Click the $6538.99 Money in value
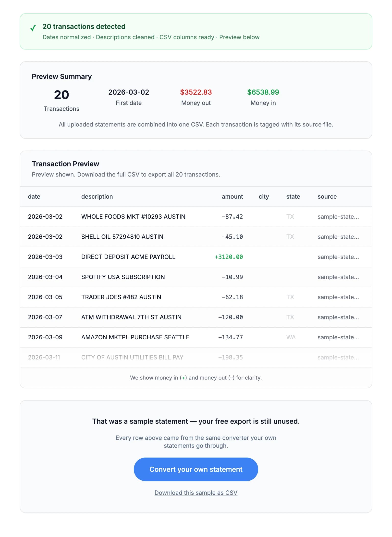Screen dimensions: 392x537 coord(263,92)
